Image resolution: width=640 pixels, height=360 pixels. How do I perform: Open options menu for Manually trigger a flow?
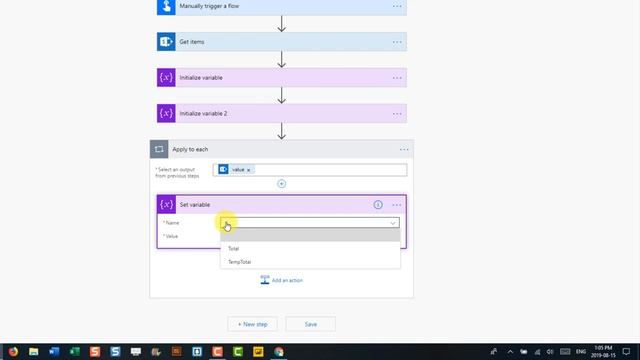click(397, 6)
